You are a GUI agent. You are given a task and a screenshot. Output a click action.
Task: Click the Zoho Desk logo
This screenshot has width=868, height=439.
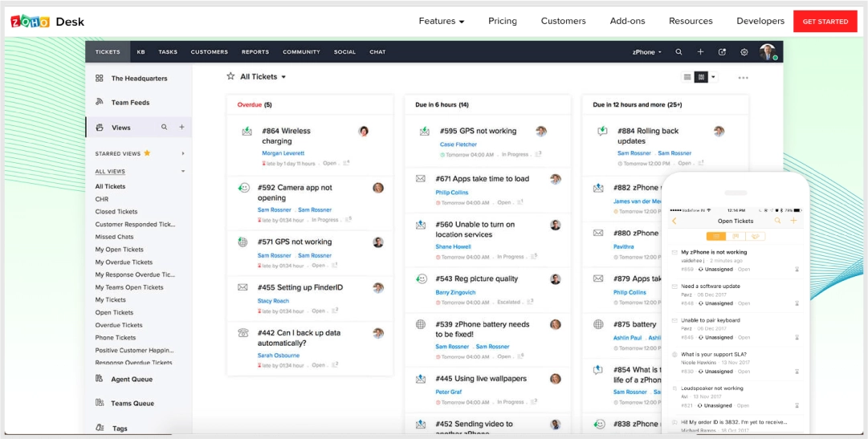click(x=47, y=22)
